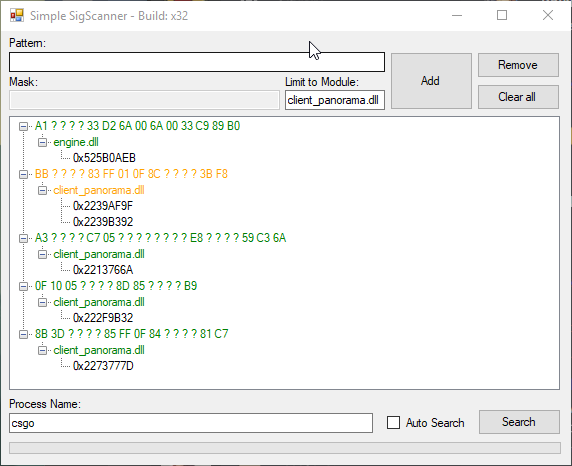Collapse client_panorama.dll node under 8B 3D pattern

tap(42, 350)
